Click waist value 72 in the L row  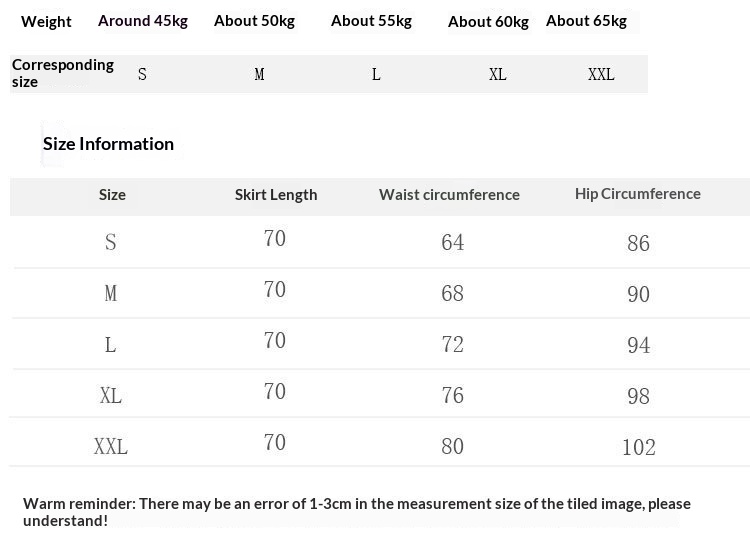pyautogui.click(x=453, y=345)
